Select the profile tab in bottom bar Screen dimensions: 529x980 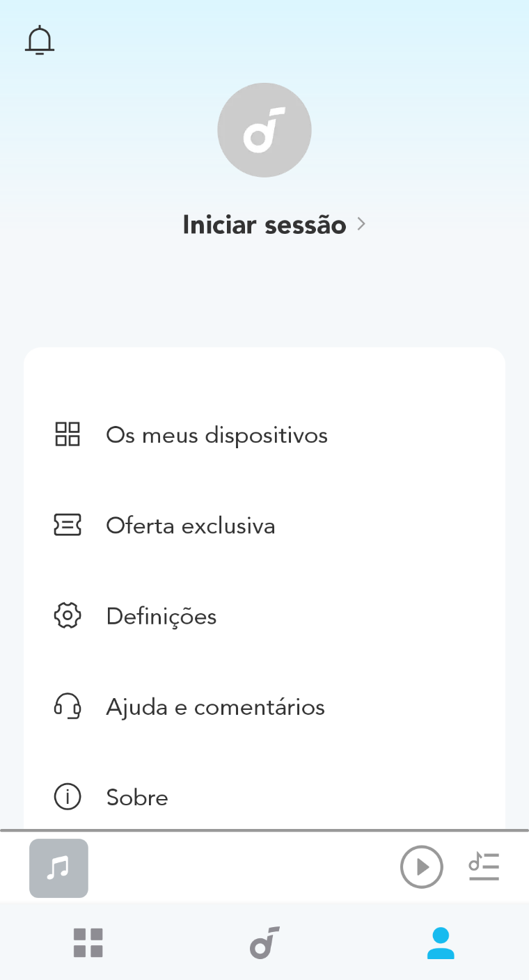pos(441,943)
